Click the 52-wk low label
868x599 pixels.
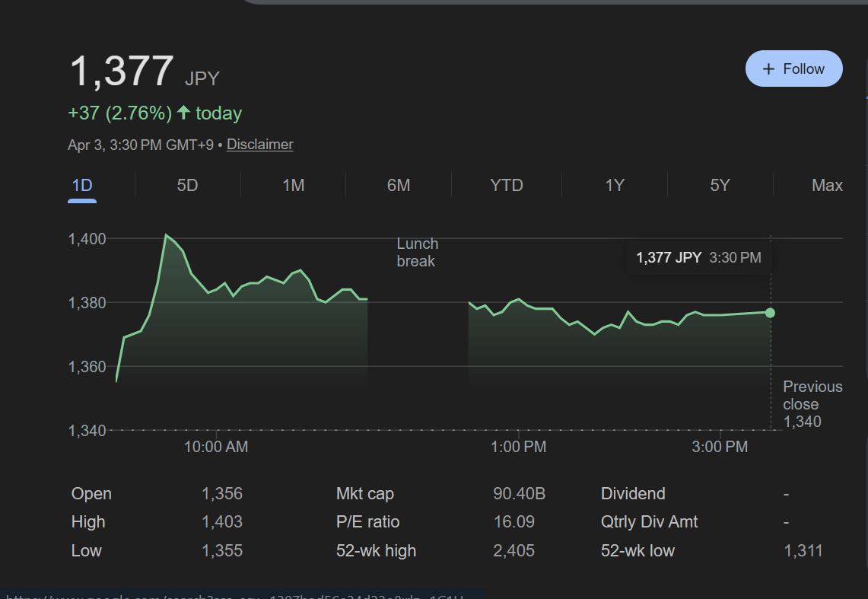click(637, 551)
